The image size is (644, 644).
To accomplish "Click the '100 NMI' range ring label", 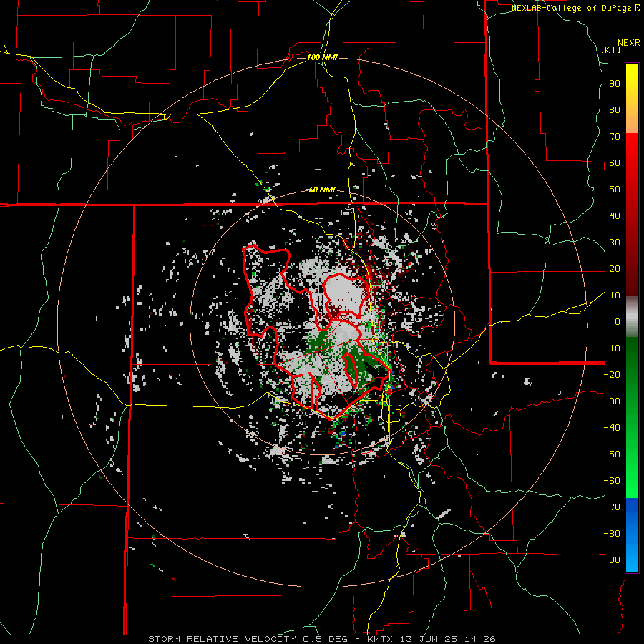I will click(x=322, y=57).
